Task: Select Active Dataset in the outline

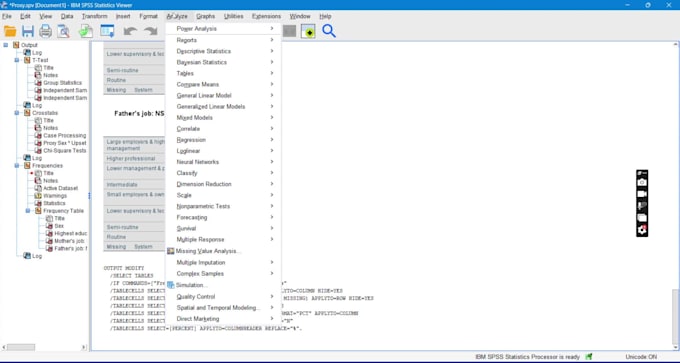Action: [x=61, y=188]
